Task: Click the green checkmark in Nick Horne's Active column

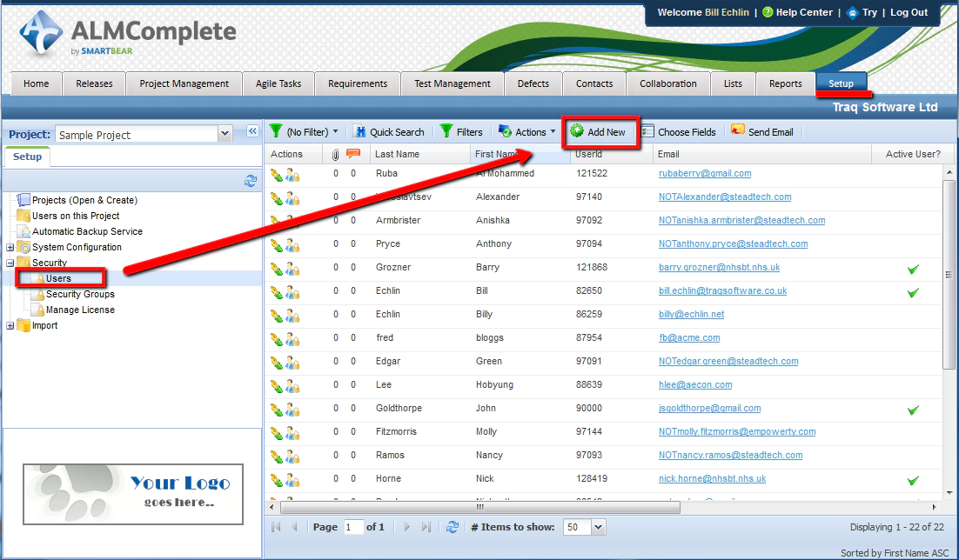Action: [913, 478]
